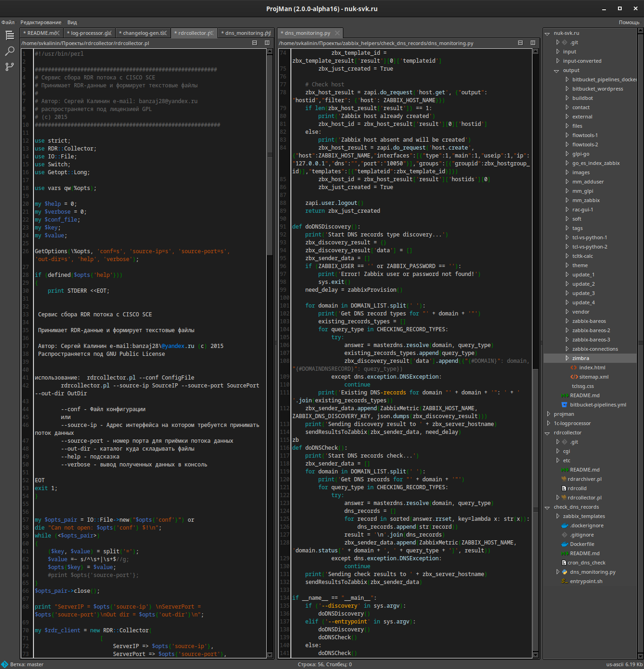This screenshot has height=669, width=644.
Task: Expand the input folder
Action: pyautogui.click(x=558, y=52)
